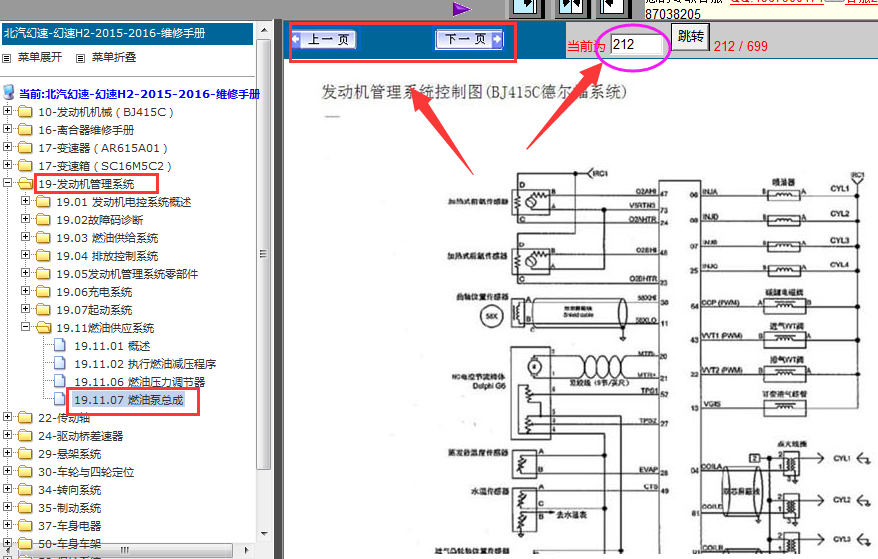This screenshot has height=559, width=878.
Task: Click folder icon of 10-发动机机械 (BJ415C)
Action: 25,112
